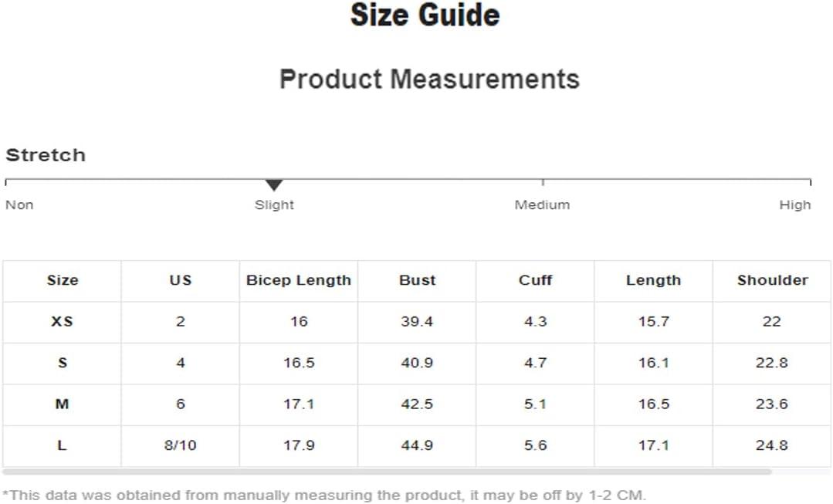Screen dimensions: 833x504
Task: Select the Slight stretch label
Action: (274, 205)
